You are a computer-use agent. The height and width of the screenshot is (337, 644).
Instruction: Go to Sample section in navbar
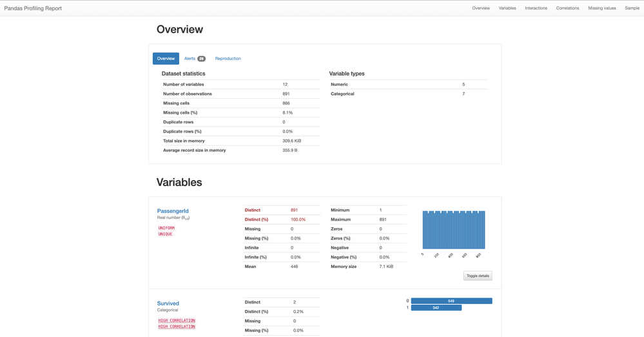coord(632,8)
